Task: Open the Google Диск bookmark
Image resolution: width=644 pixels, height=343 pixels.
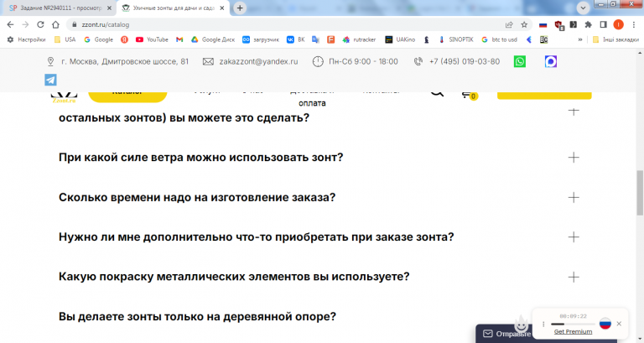Action: [x=213, y=39]
